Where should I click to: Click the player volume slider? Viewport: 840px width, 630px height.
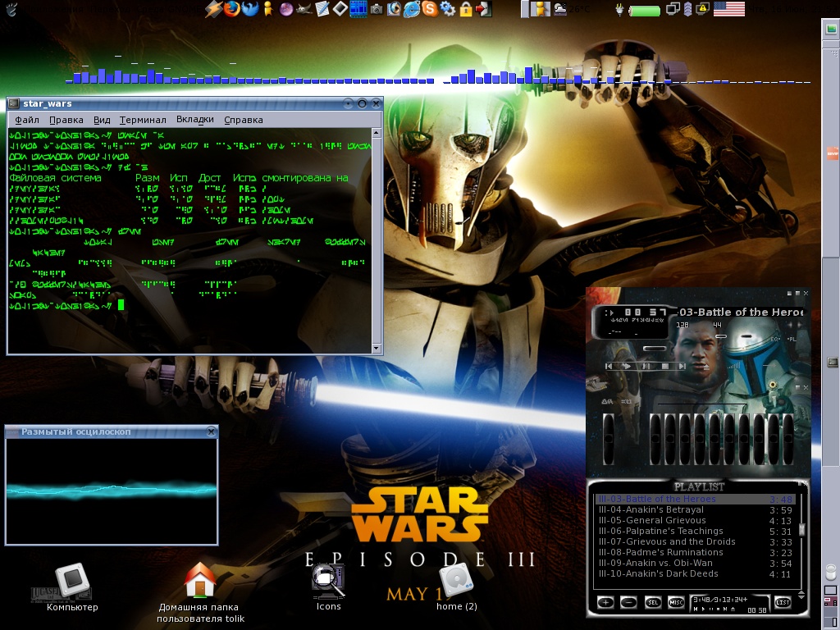coord(721,336)
